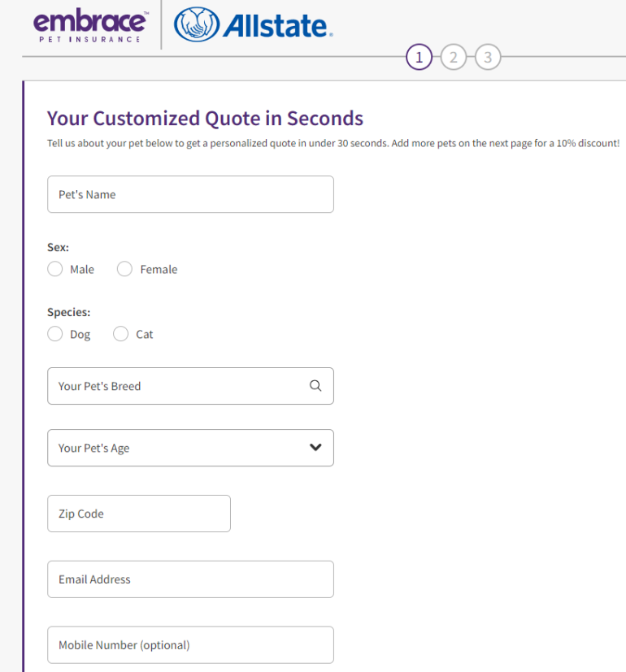Click the Embrace Pet Insurance logo
This screenshot has height=672, width=626.
point(90,26)
